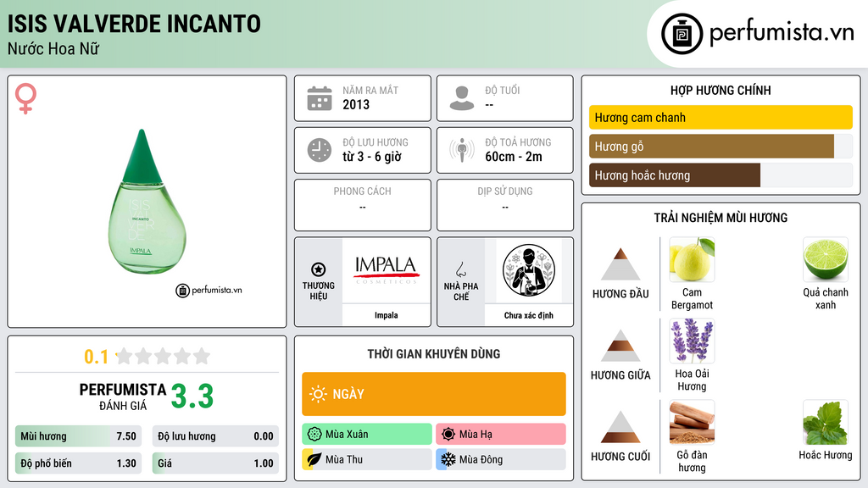The height and width of the screenshot is (488, 868).
Task: Click the flower icon for Mùa Xuân
Action: tap(314, 435)
